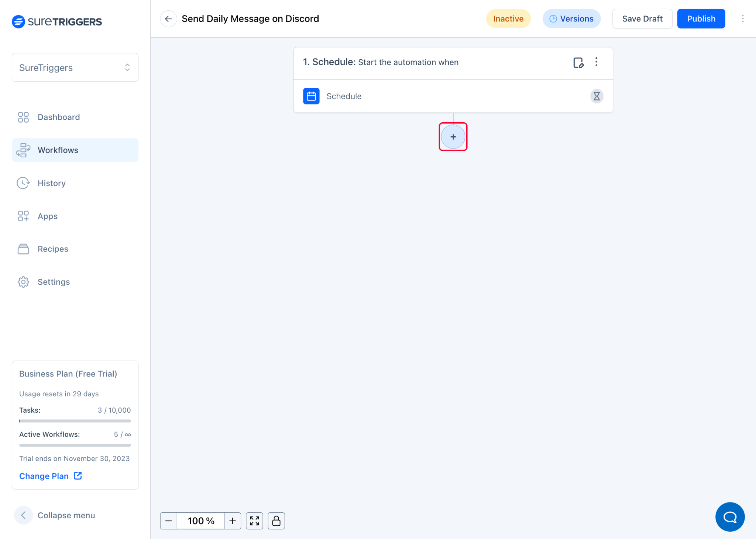The width and height of the screenshot is (756, 539).
Task: Add a new step below Schedule
Action: 453,136
